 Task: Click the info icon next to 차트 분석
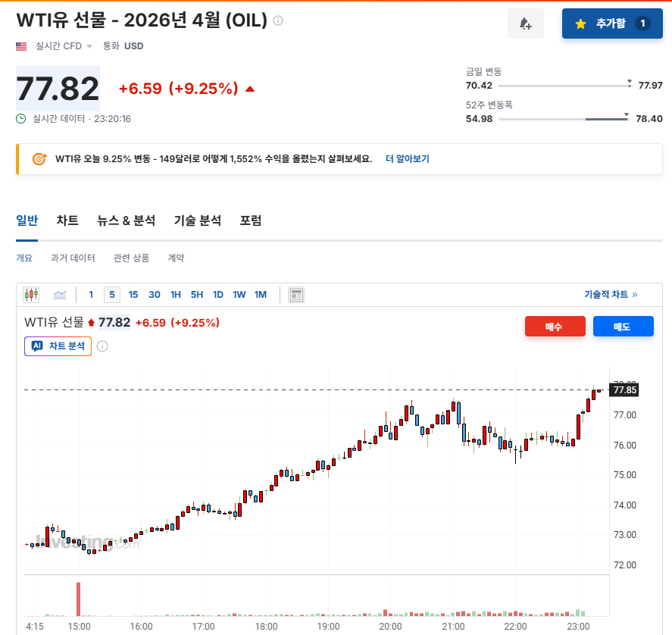tap(102, 346)
